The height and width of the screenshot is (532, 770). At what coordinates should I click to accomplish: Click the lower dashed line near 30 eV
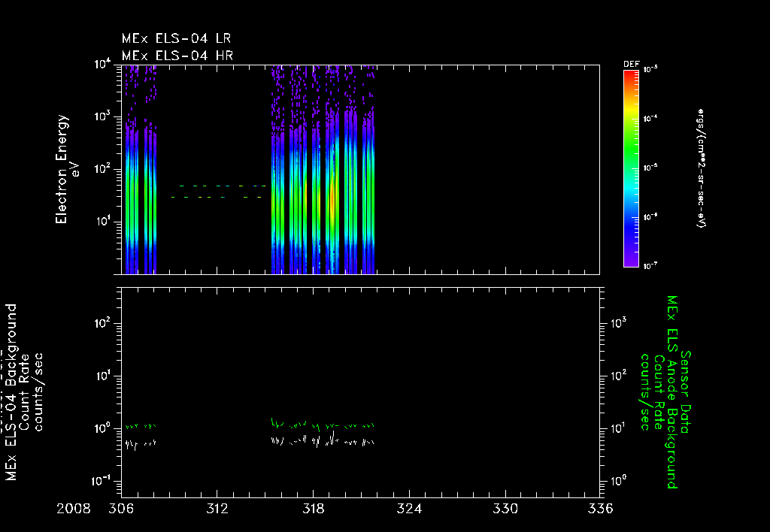click(217, 198)
